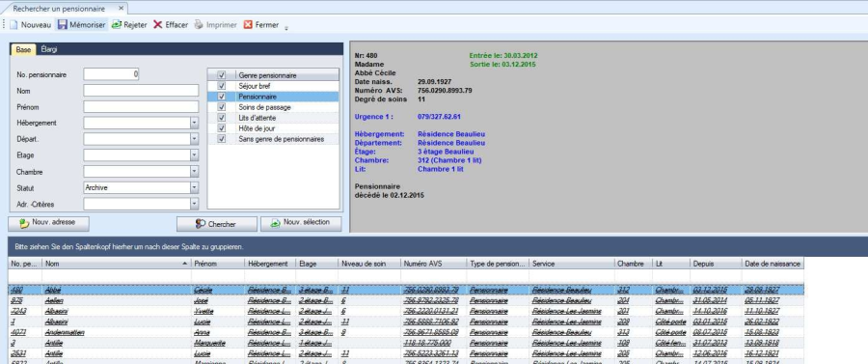868x364 pixels.
Task: Click the Rejeter toolbar icon
Action: (x=117, y=25)
